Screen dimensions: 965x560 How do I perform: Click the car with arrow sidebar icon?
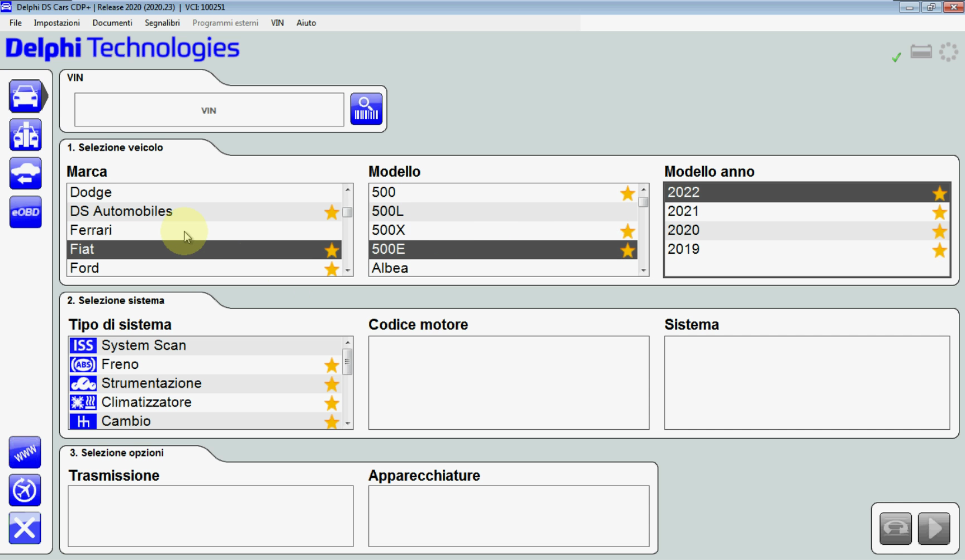26,173
